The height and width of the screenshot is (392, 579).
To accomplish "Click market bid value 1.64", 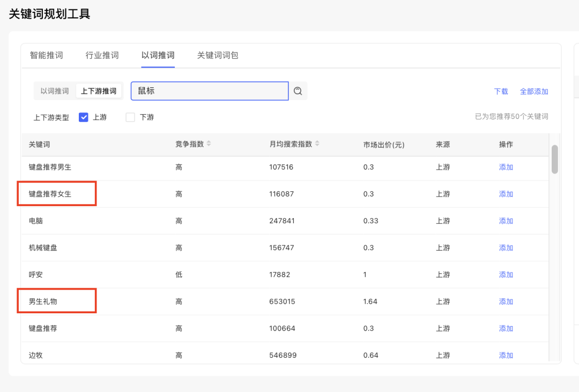I will 370,301.
